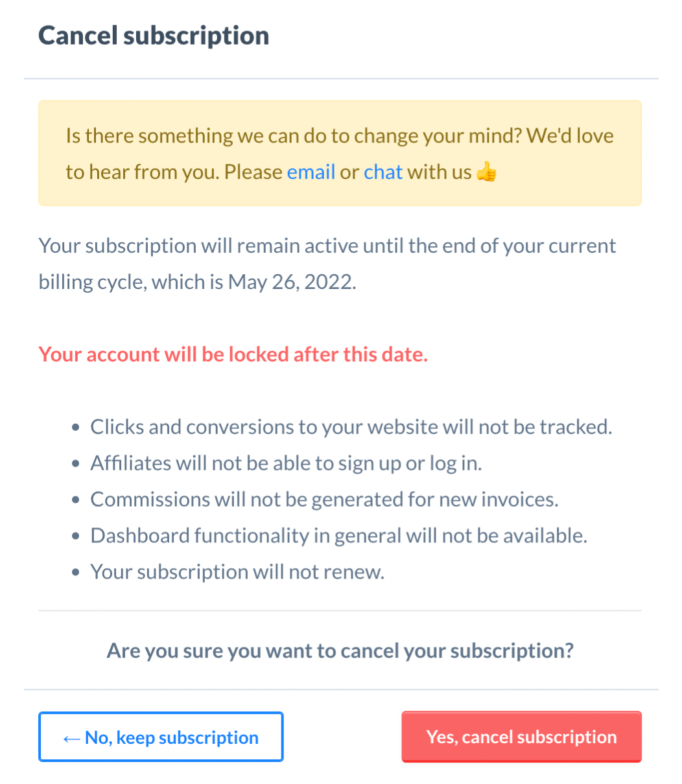682x784 pixels.
Task: Click the thumbs-up emoji in the yellow notice
Action: 486,172
